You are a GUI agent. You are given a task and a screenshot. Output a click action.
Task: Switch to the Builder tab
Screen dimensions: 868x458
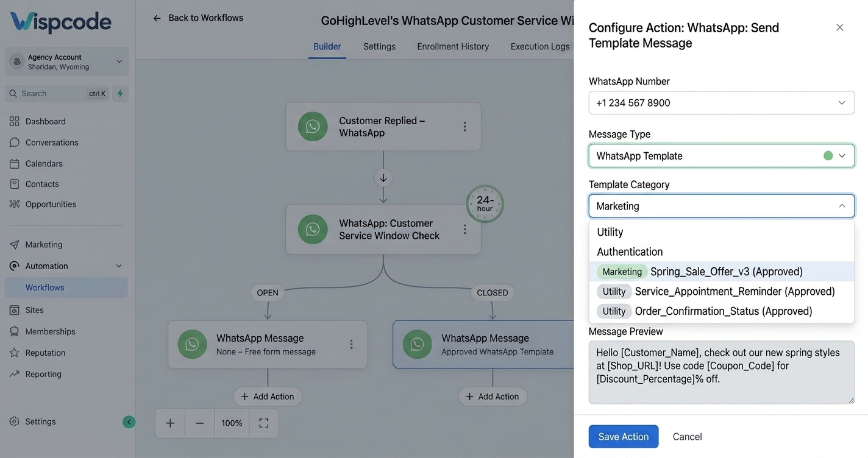coord(327,46)
